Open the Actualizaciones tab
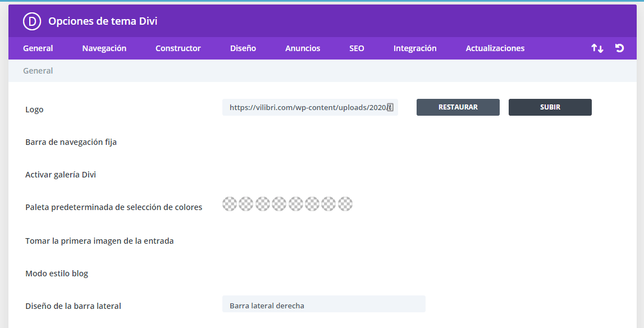644x328 pixels. click(495, 48)
